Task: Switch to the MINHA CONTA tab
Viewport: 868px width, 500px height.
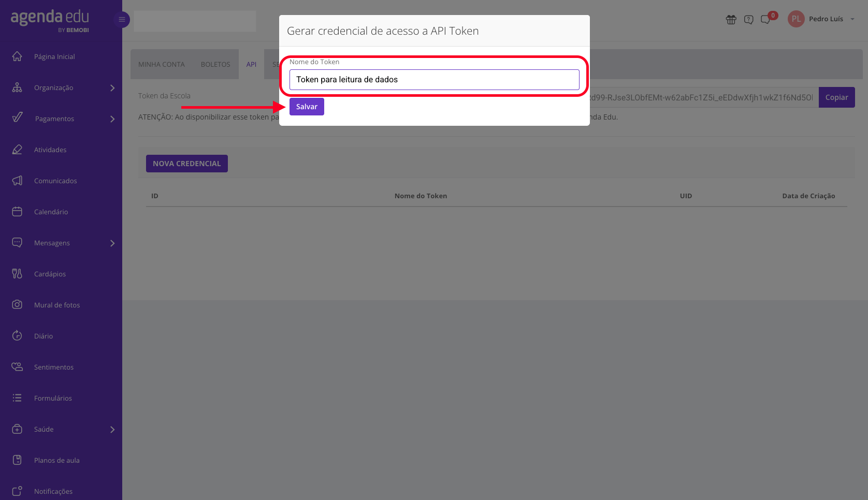Action: click(162, 64)
